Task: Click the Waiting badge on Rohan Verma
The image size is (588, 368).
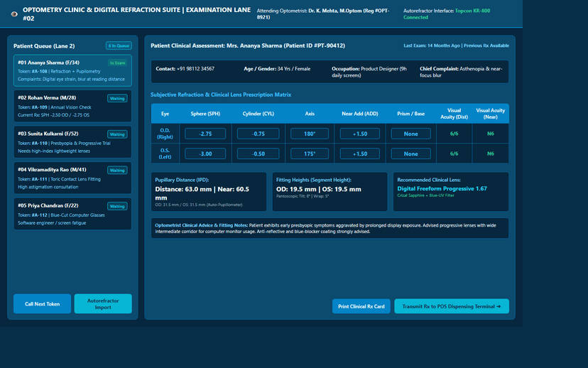Action: [117, 98]
